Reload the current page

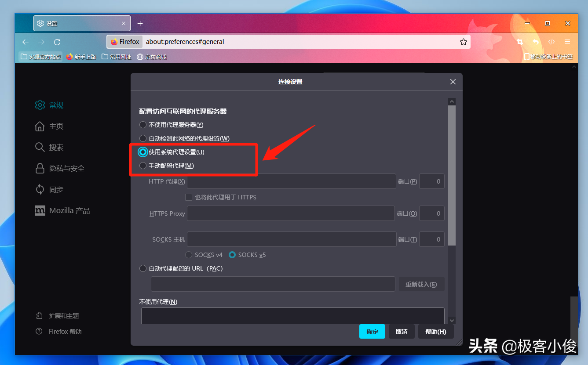(57, 42)
